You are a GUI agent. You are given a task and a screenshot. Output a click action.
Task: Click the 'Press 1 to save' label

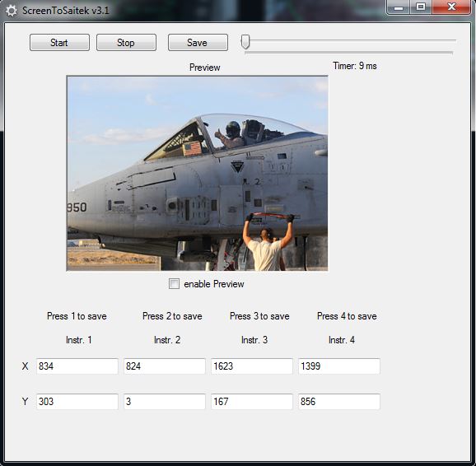pos(77,316)
